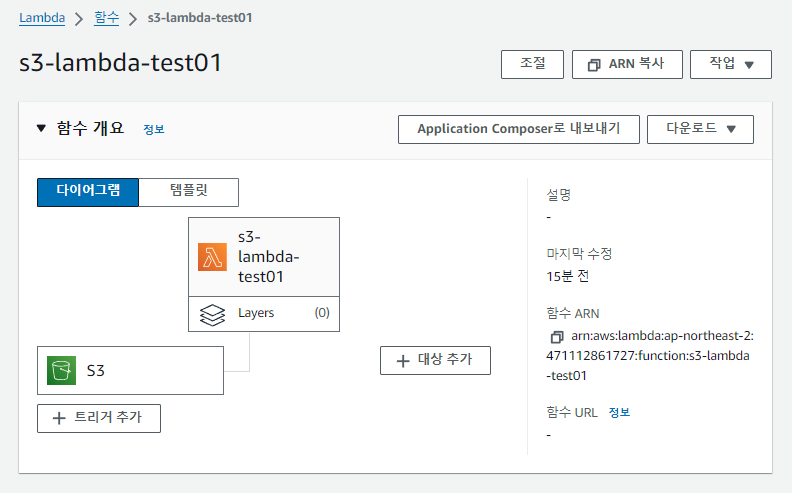The width and height of the screenshot is (792, 493).
Task: Open 정보 link next to 함수 개요
Action: click(153, 129)
